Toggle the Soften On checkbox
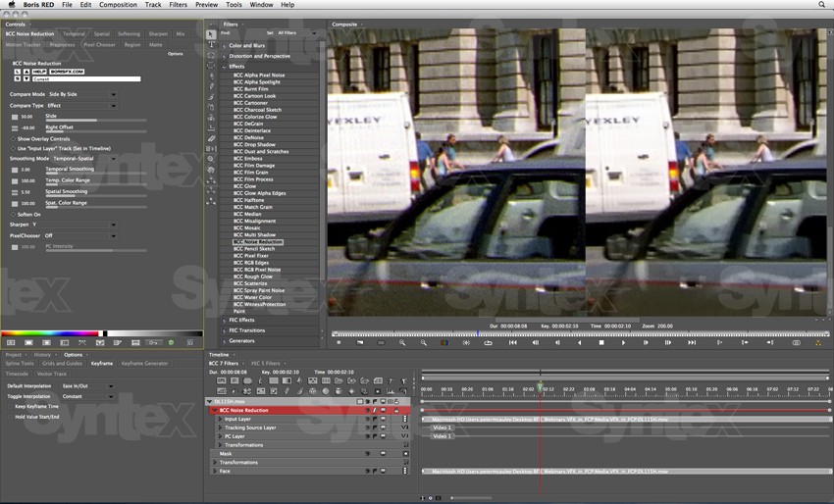 pos(14,214)
